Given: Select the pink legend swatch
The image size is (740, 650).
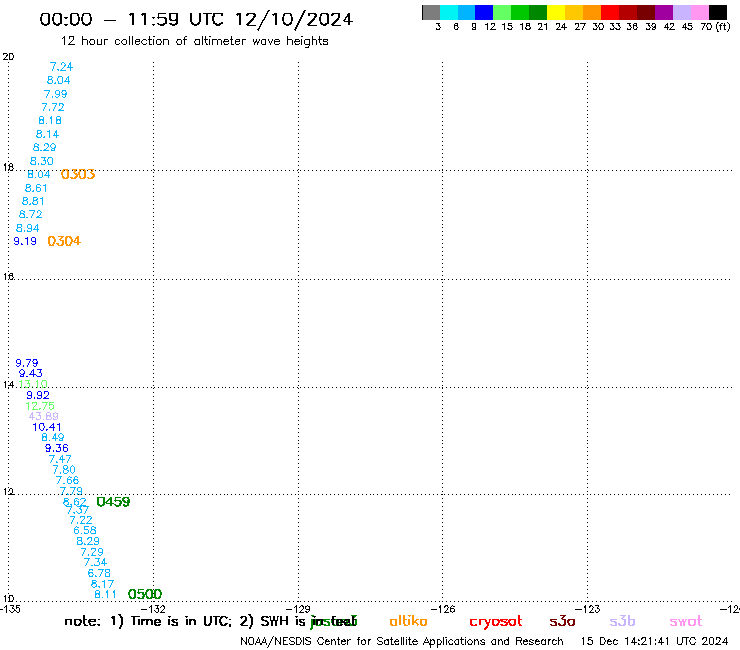Looking at the screenshot, I should [699, 12].
